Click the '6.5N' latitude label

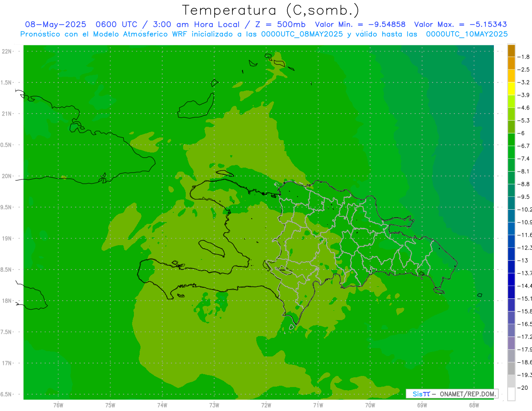(x=6, y=394)
